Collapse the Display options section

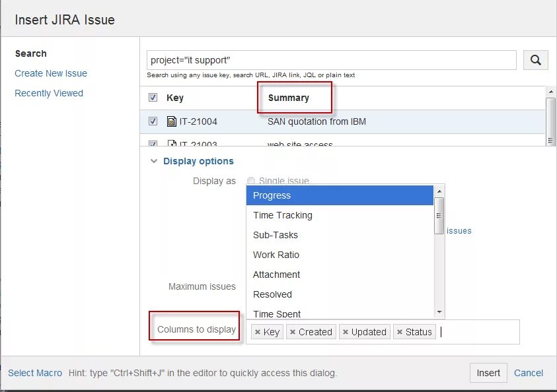[x=154, y=160]
